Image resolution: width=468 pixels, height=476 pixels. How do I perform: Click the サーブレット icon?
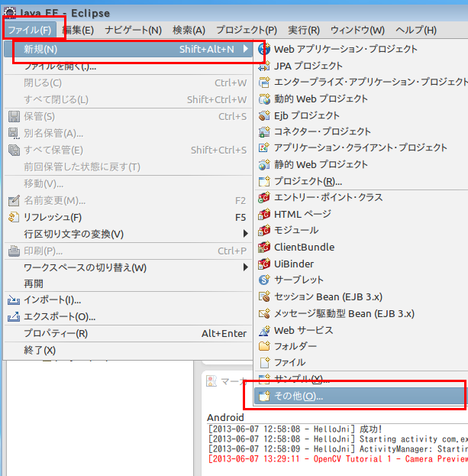point(264,280)
